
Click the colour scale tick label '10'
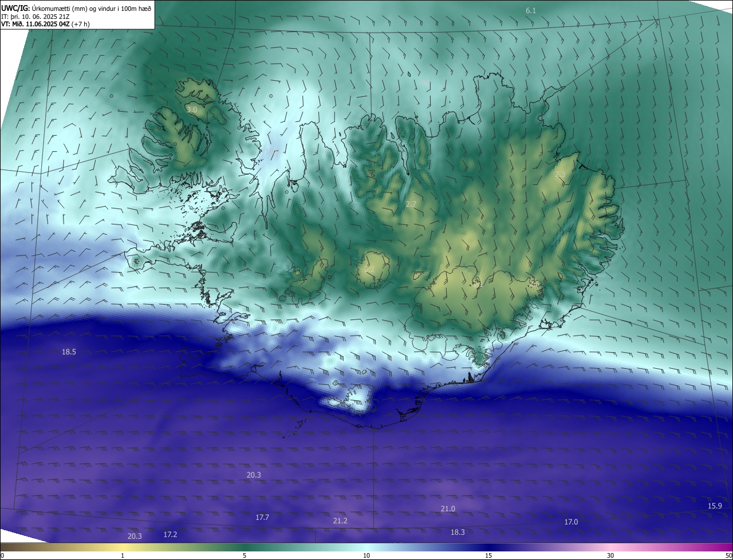[366, 555]
